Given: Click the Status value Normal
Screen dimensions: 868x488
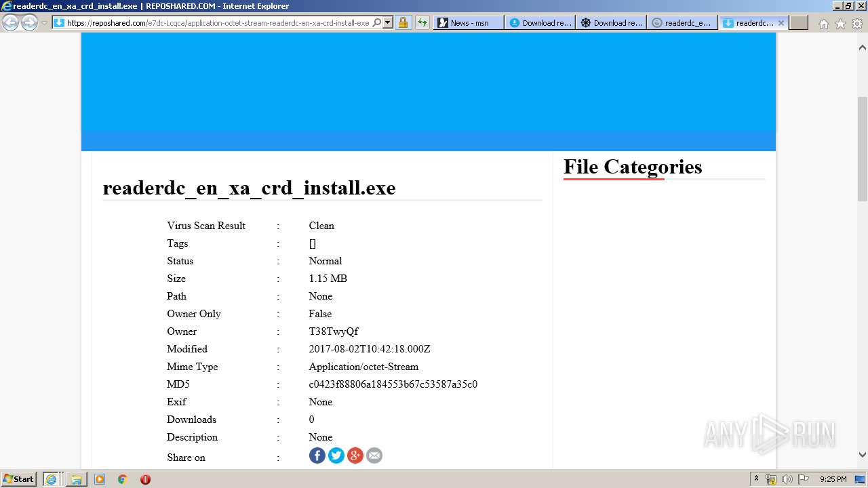Looking at the screenshot, I should 325,261.
